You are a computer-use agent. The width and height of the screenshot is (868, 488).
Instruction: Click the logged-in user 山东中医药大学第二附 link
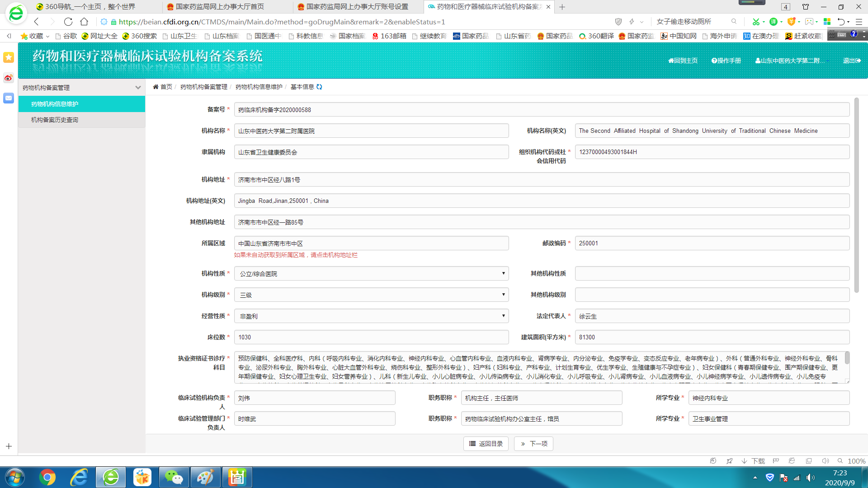790,61
